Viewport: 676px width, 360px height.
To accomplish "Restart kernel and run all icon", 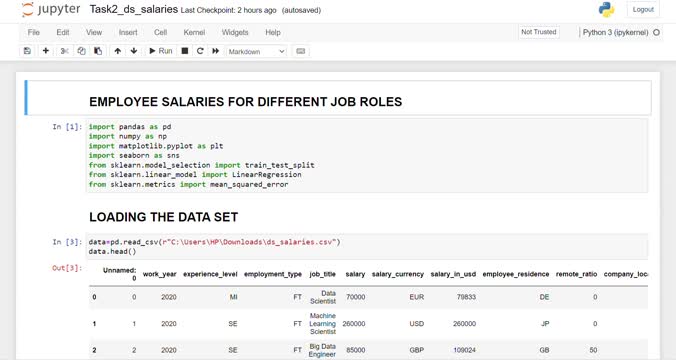I will (x=216, y=51).
